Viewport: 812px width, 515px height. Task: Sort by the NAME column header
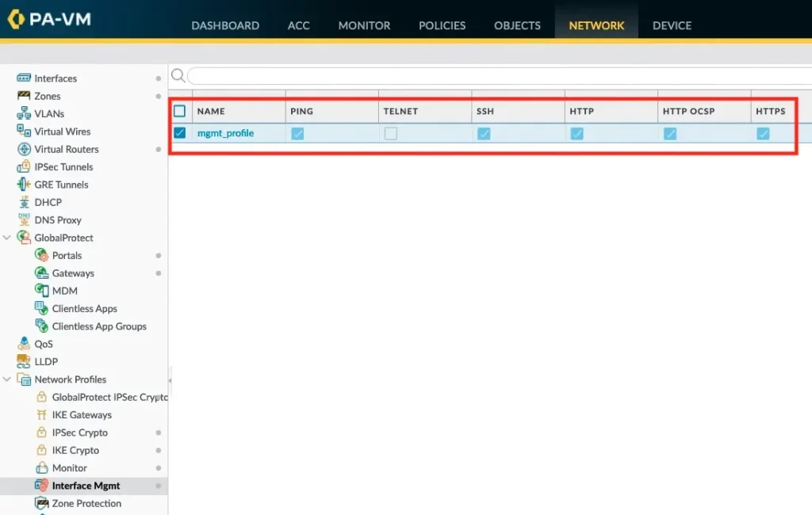pyautogui.click(x=212, y=111)
